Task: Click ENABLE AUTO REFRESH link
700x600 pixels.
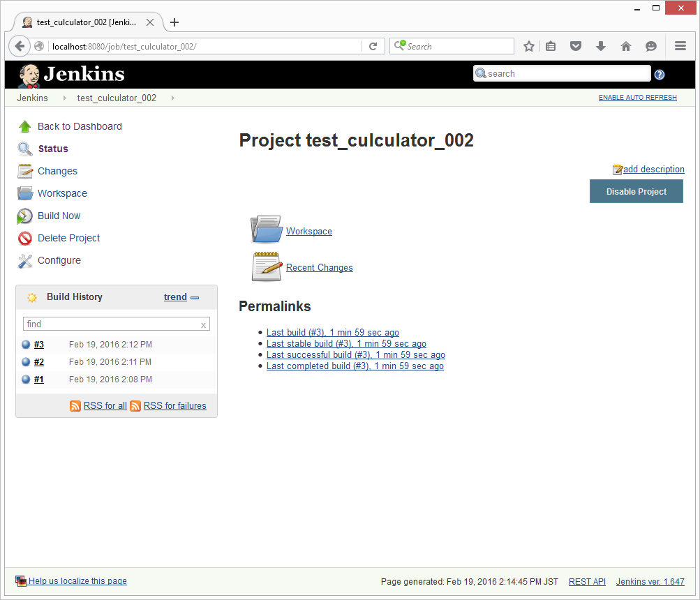Action: click(x=637, y=98)
